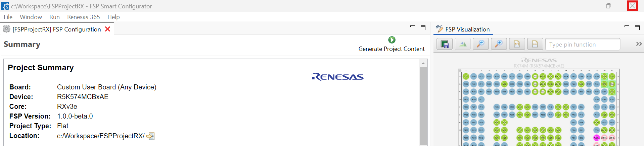Image resolution: width=644 pixels, height=146 pixels.
Task: Select the FSP Visualization tab
Action: [x=463, y=29]
